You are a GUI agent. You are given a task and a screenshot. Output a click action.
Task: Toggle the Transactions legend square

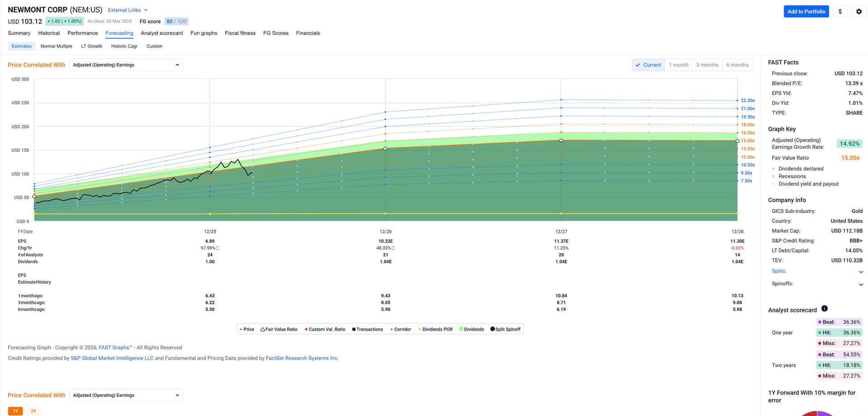click(354, 329)
